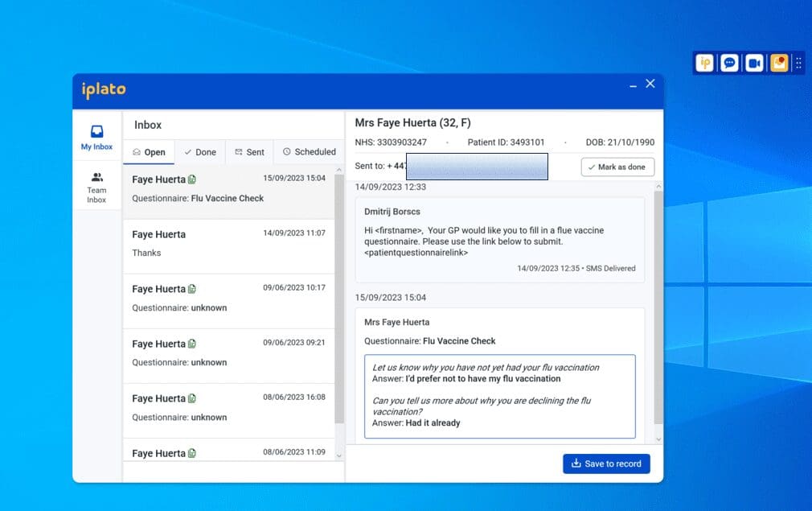
Task: Click the message list scrollbar thumb
Action: [339, 299]
